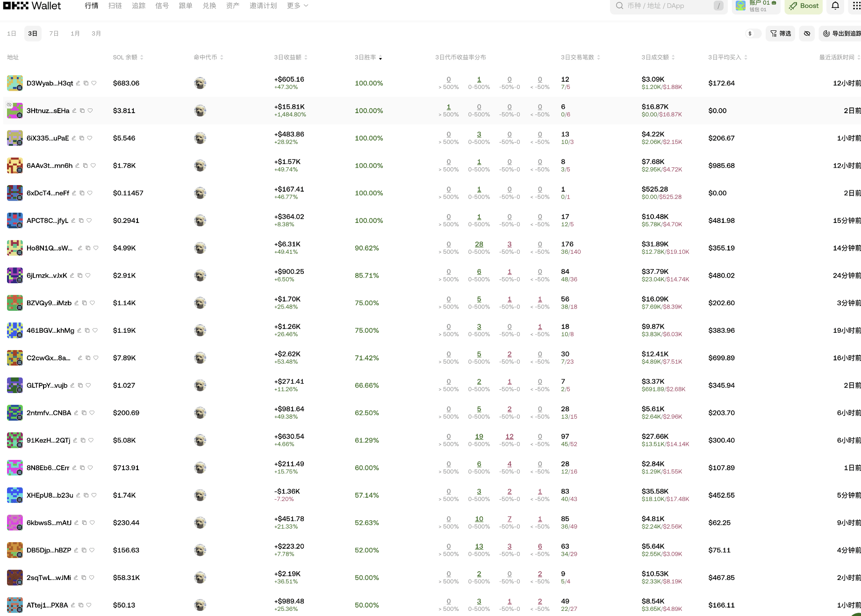Copy the 8N8Eb6...CErr address
861x616 pixels.
click(82, 468)
